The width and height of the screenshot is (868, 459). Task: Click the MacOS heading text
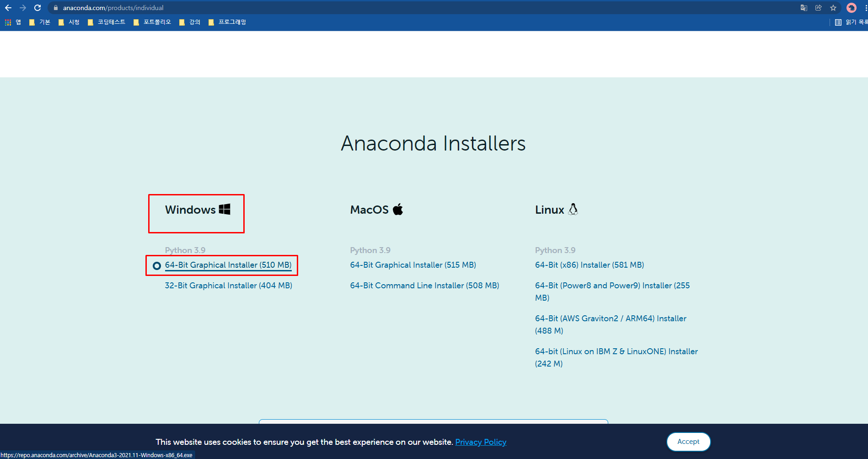[369, 210]
